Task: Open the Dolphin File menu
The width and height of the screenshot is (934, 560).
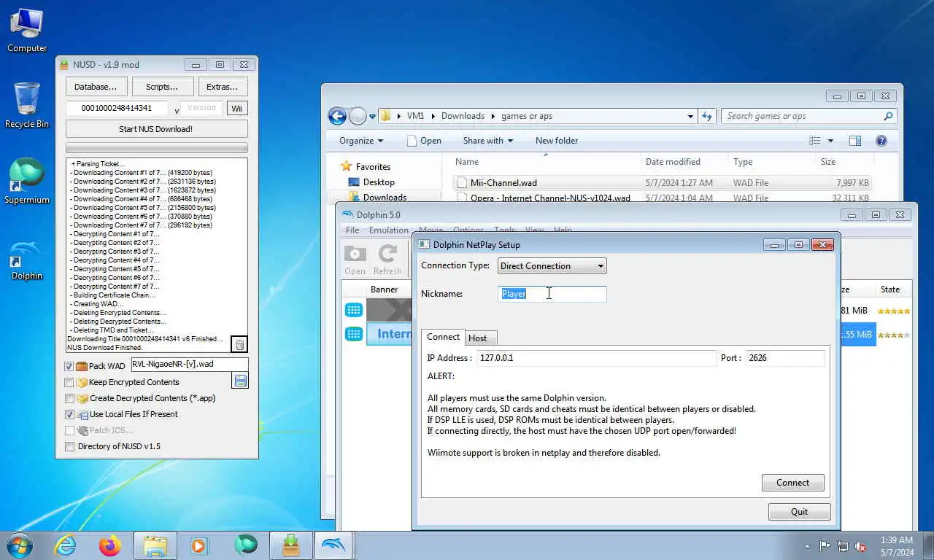Action: (352, 230)
